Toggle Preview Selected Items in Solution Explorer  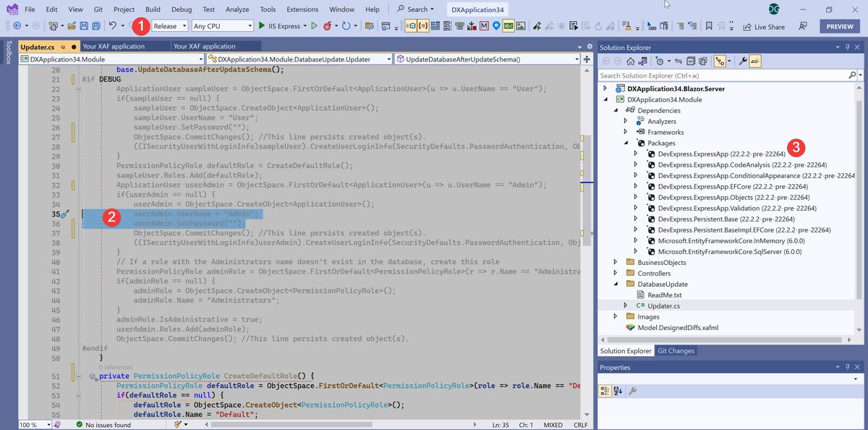[755, 61]
